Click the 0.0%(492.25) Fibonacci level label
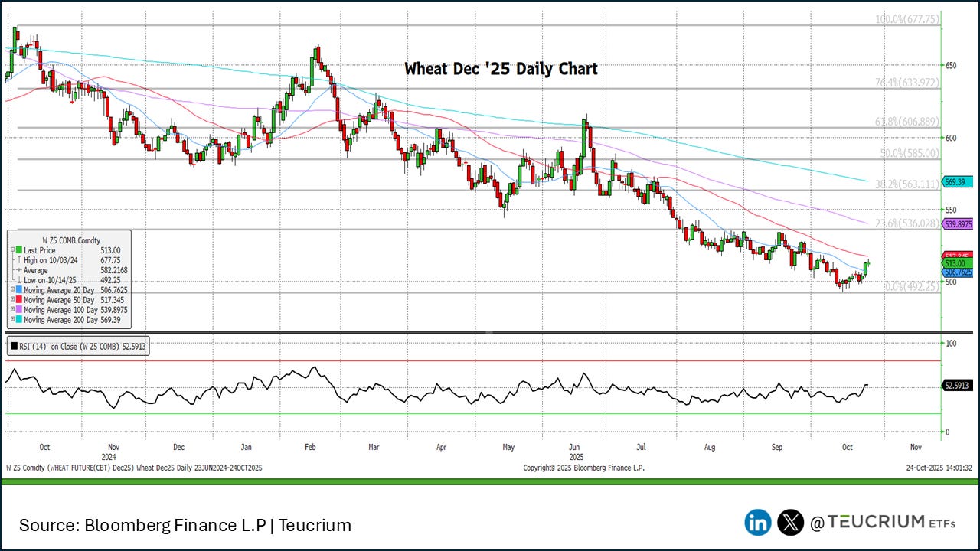This screenshot has height=551, width=980. [x=912, y=286]
